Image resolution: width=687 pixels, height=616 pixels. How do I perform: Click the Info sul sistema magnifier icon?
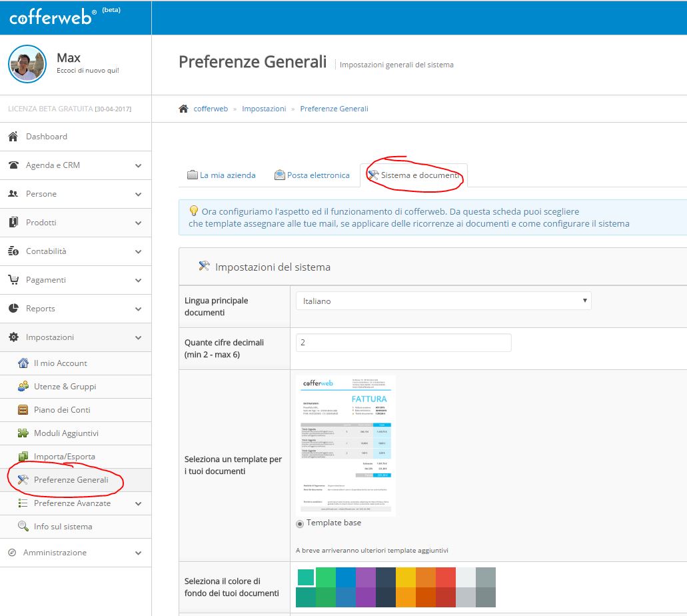(23, 526)
